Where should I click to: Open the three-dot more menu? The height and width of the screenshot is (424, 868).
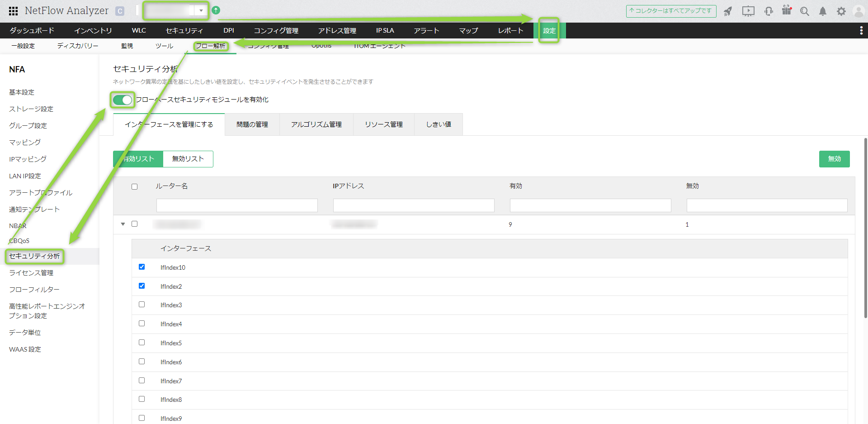(x=861, y=30)
